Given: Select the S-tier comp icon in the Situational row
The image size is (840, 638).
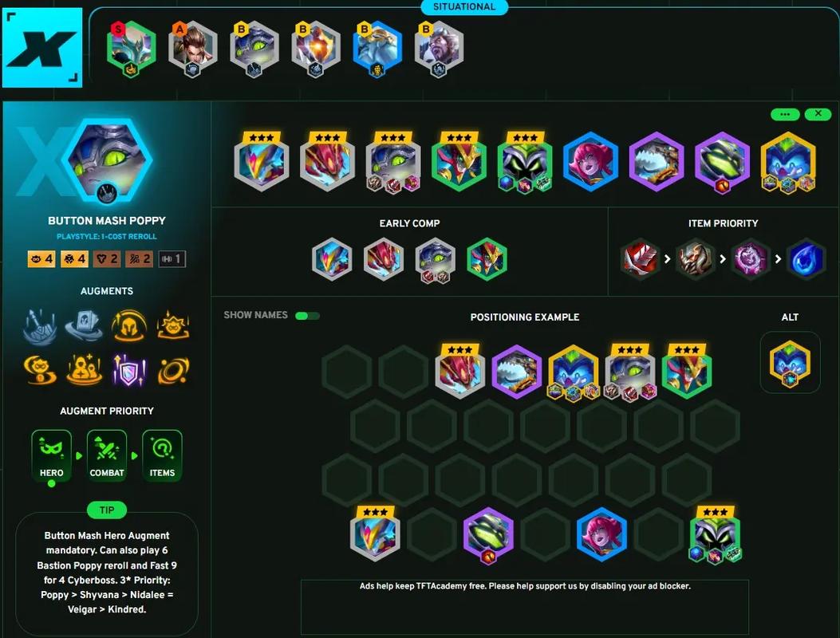Looking at the screenshot, I should click(132, 49).
